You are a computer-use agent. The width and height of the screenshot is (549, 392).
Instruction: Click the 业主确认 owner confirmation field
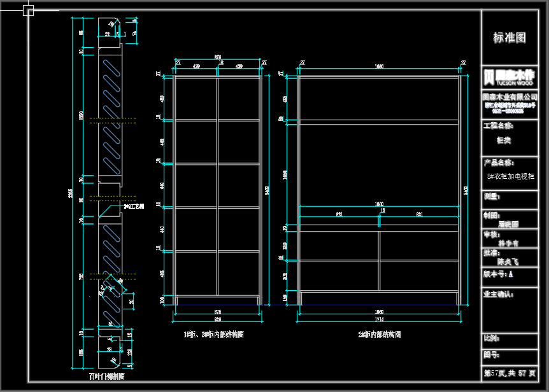pyautogui.click(x=499, y=294)
